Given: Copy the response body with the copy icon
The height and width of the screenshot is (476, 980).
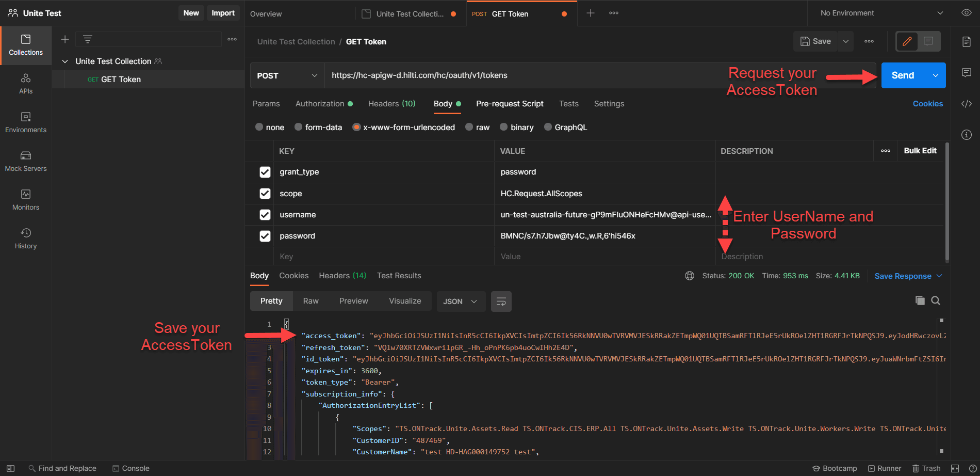Looking at the screenshot, I should coord(920,300).
